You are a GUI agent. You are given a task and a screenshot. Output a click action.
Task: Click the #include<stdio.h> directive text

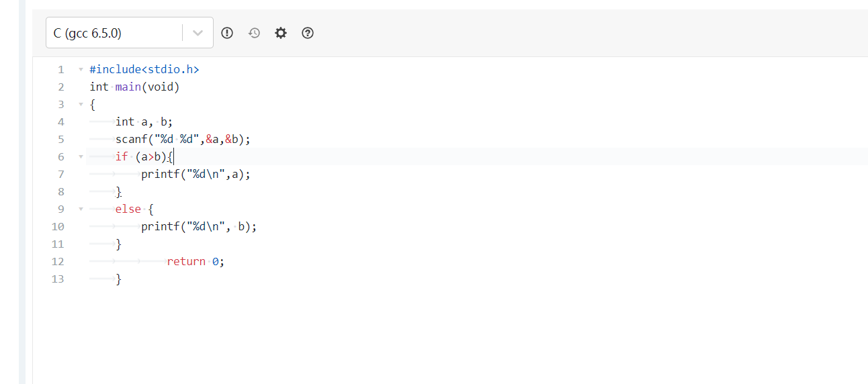144,69
